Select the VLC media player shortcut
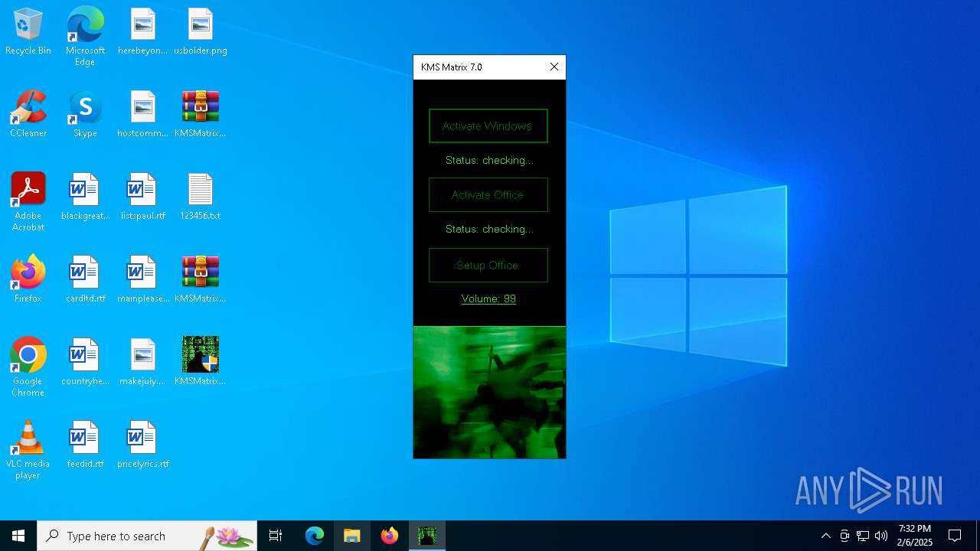The width and height of the screenshot is (980, 551). [28, 450]
